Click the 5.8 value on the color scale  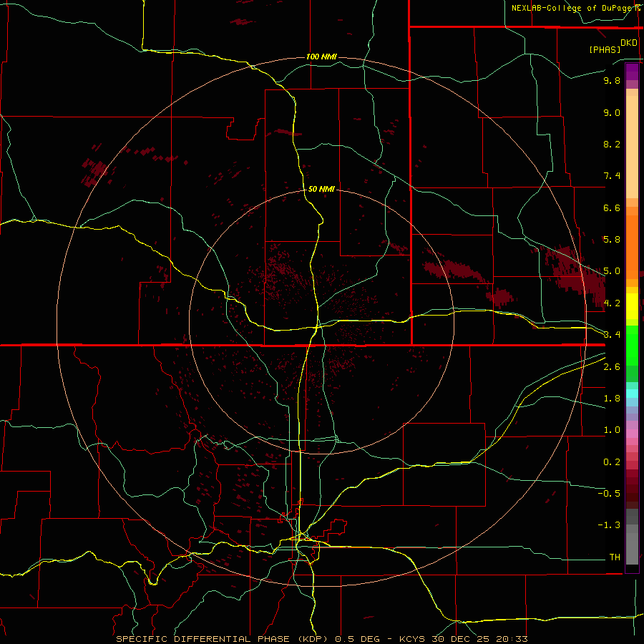tap(612, 240)
